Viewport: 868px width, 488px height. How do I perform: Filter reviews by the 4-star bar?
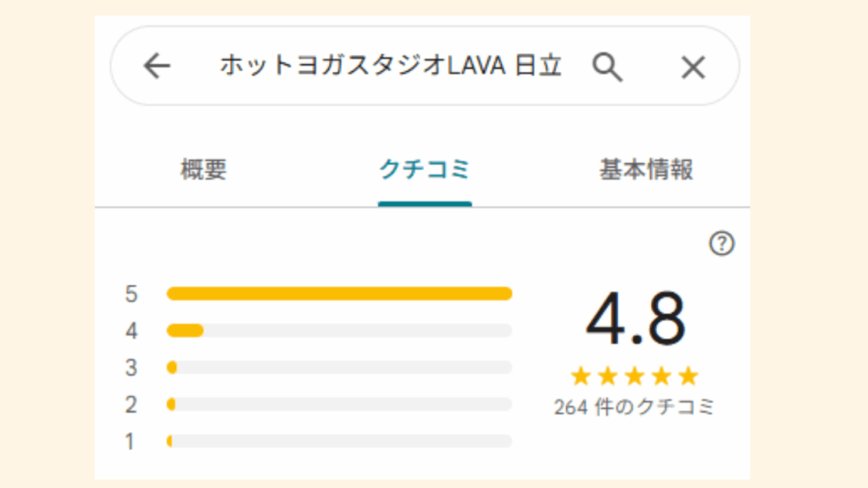(339, 330)
